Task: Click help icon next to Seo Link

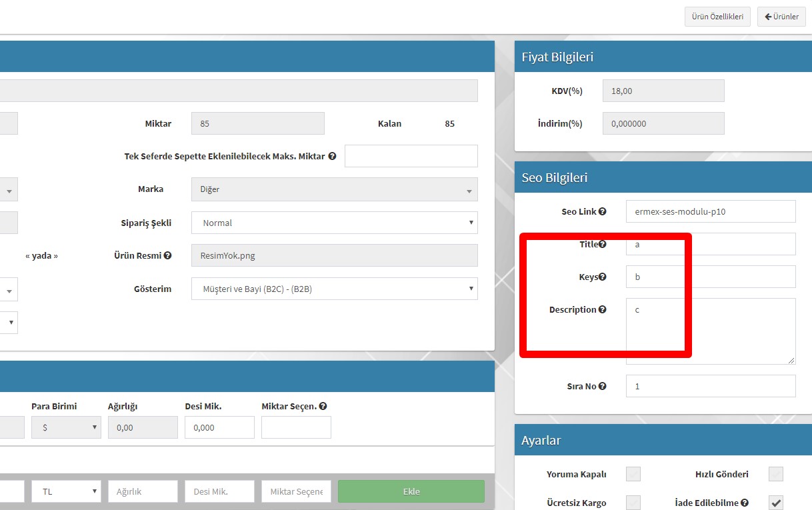Action: pyautogui.click(x=603, y=211)
